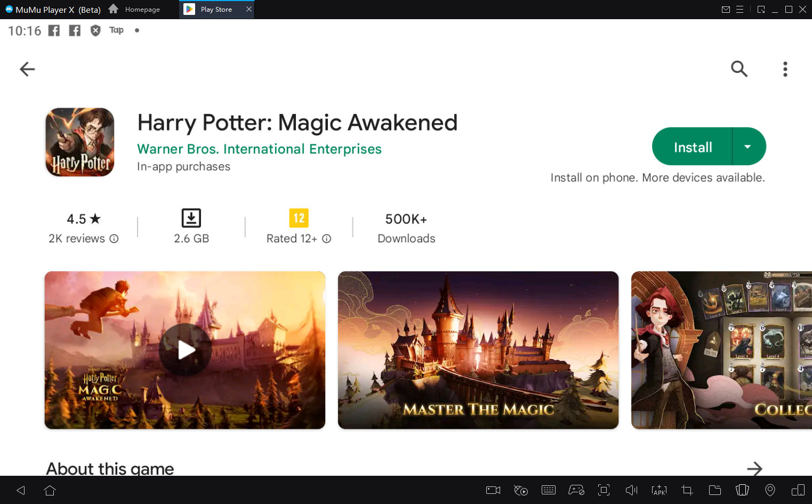
Task: Open info icon next to 2K reviews
Action: point(114,239)
